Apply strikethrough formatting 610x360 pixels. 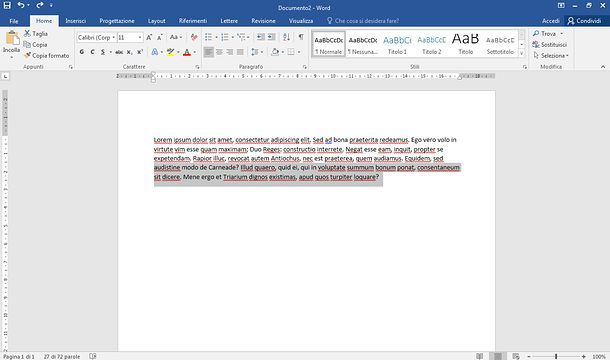119,52
